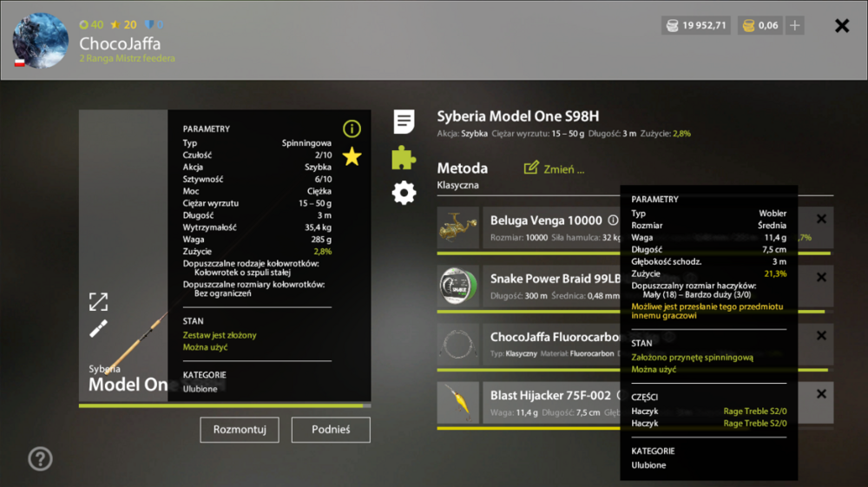
Task: Toggle the yellow favorite star
Action: click(352, 156)
